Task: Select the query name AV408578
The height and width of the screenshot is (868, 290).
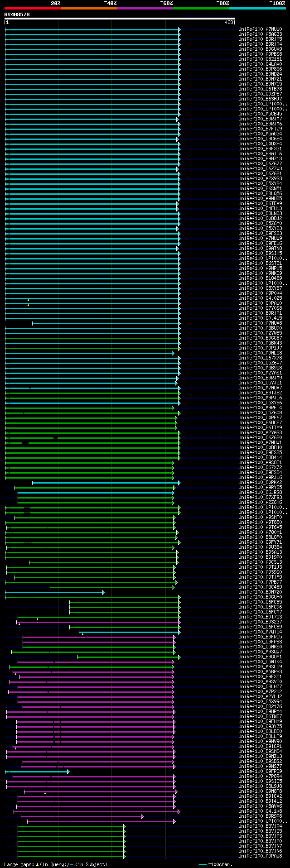Action: pyautogui.click(x=17, y=14)
